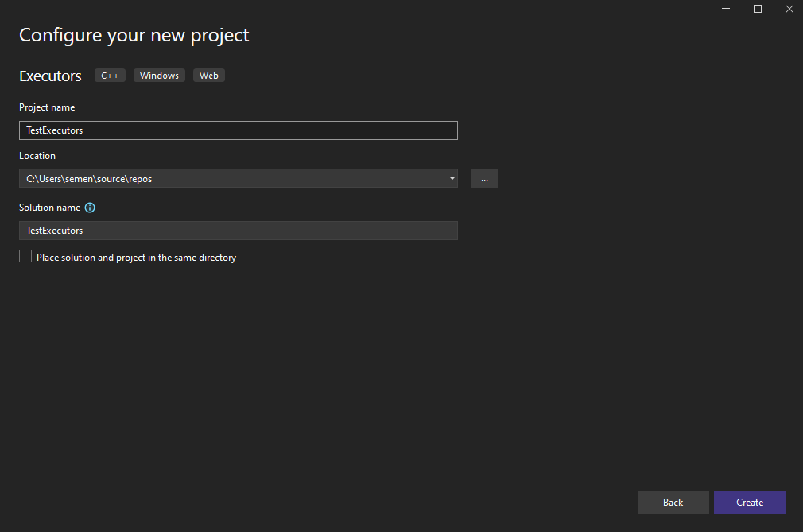Minimize the dialog window
This screenshot has height=532, width=803.
coord(726,9)
